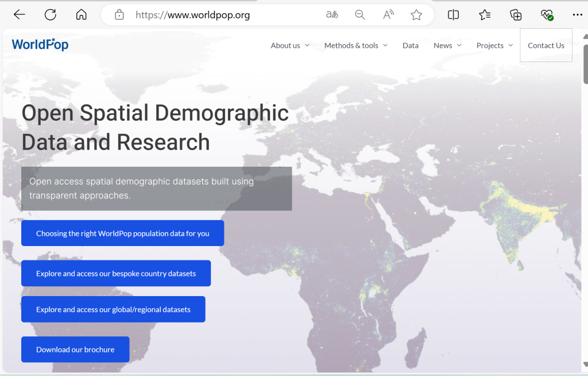Expand the About us dropdown
Screen dimensions: 588x376
290,45
